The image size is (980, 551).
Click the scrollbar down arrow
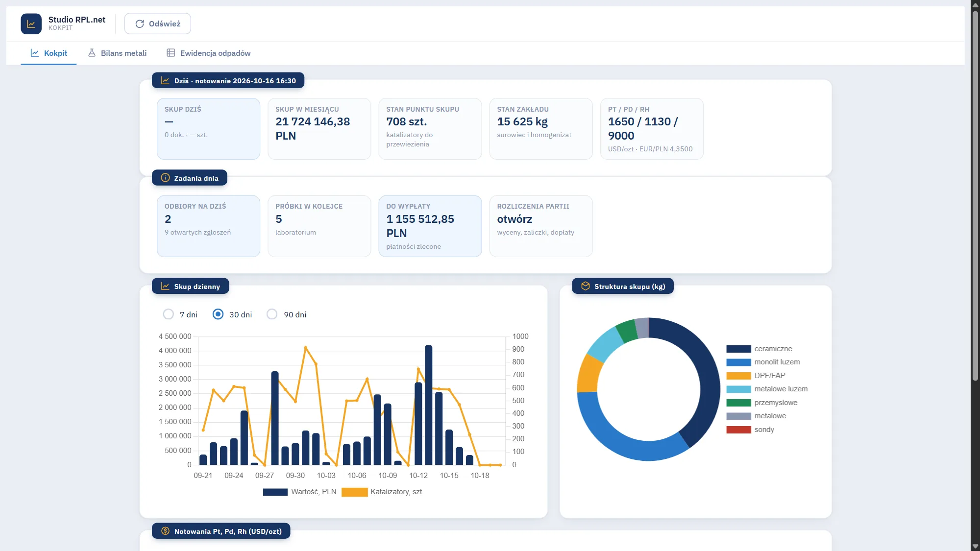click(975, 546)
